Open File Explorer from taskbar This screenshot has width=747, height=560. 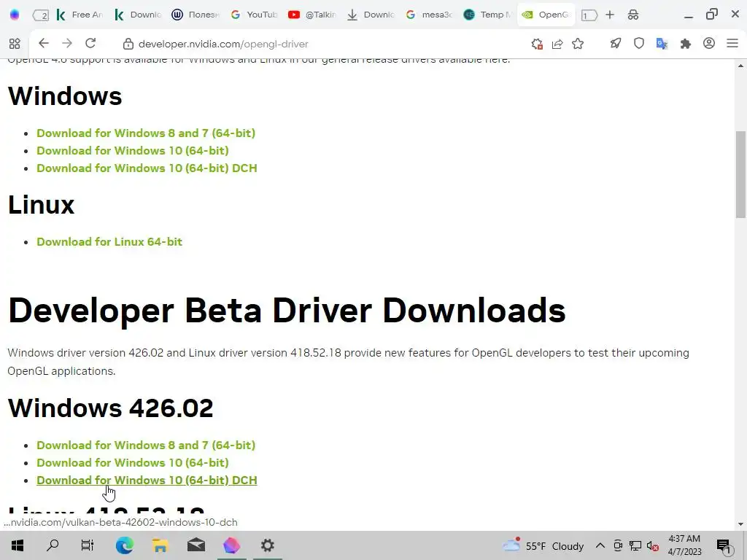point(160,545)
